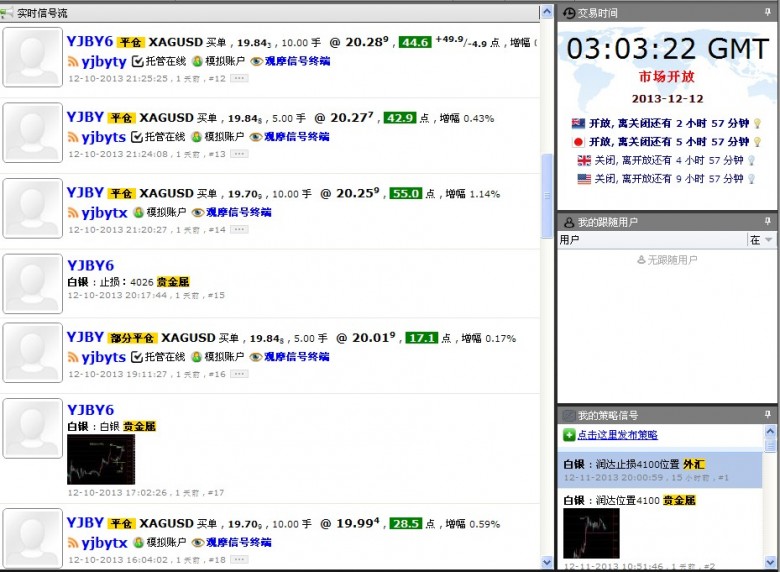
Task: Pin the 我的跟随用户 panel
Action: pos(768,222)
